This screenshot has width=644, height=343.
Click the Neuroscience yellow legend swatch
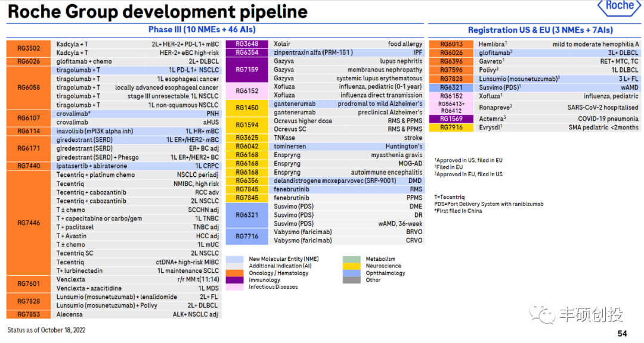click(x=352, y=266)
